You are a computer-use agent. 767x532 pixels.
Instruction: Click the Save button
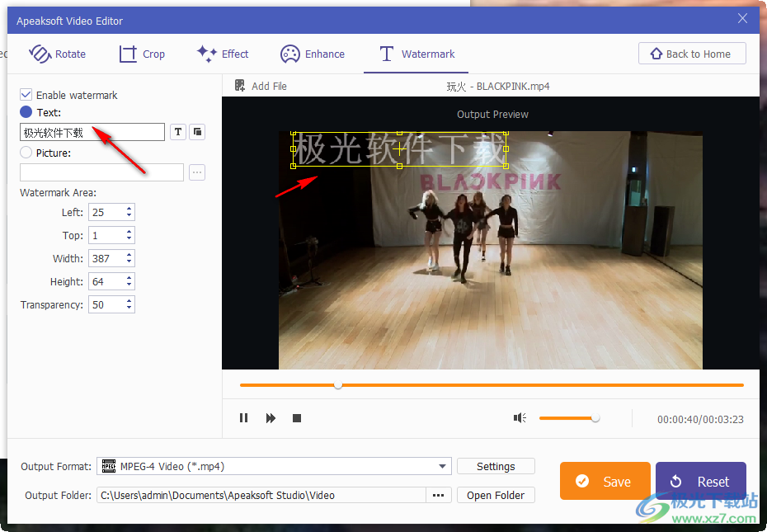pyautogui.click(x=605, y=481)
